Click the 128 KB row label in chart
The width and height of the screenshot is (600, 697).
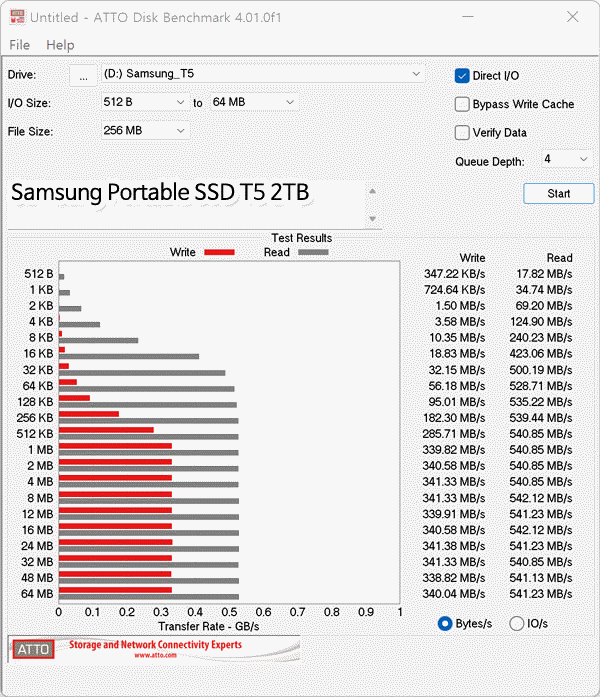click(x=35, y=402)
